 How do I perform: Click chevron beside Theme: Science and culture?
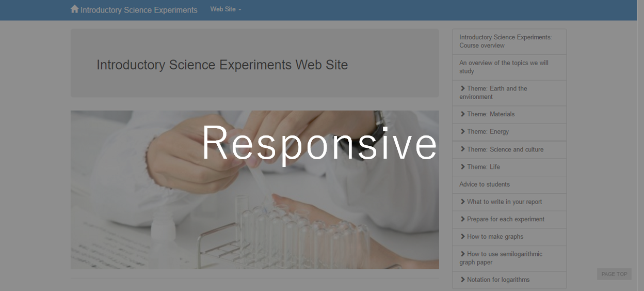(463, 149)
